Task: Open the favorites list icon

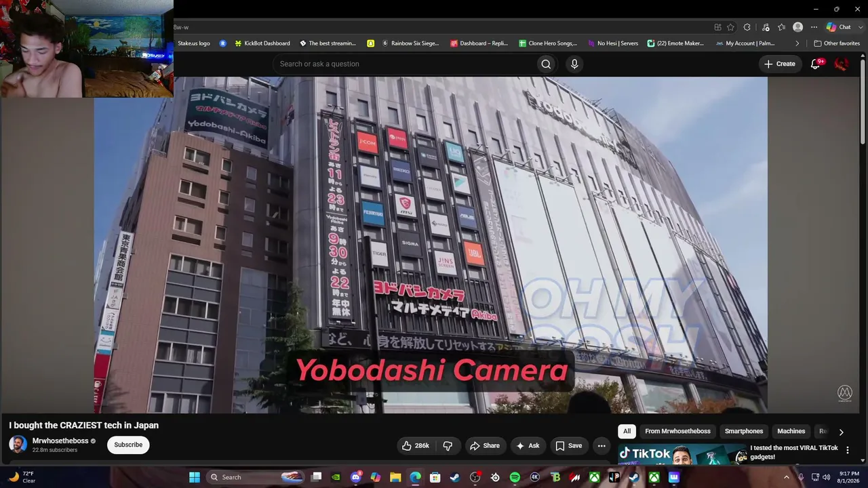Action: click(x=781, y=27)
